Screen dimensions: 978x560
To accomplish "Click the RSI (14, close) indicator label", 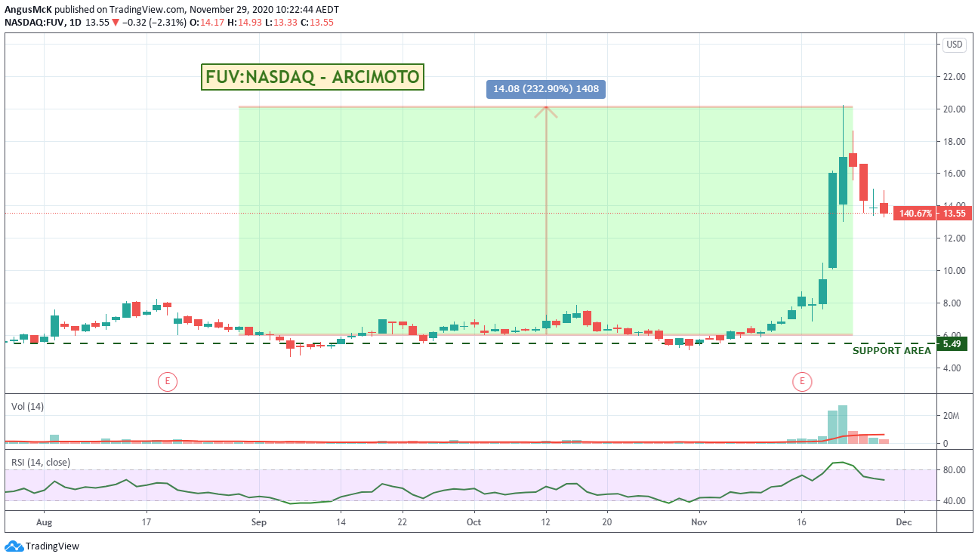I will pyautogui.click(x=40, y=462).
